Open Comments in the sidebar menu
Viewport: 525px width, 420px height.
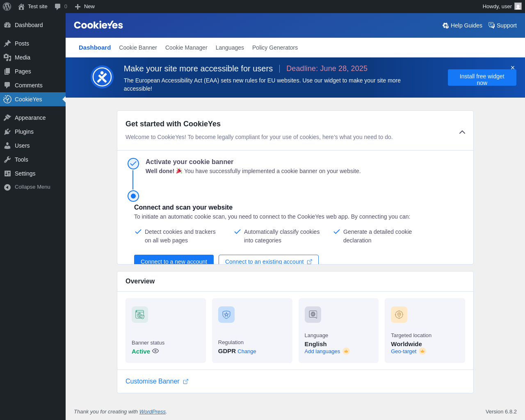click(33, 85)
